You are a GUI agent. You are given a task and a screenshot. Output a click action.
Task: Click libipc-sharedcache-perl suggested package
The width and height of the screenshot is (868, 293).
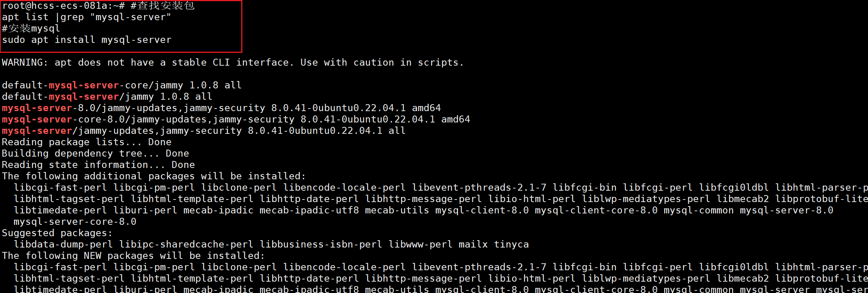[x=186, y=245]
